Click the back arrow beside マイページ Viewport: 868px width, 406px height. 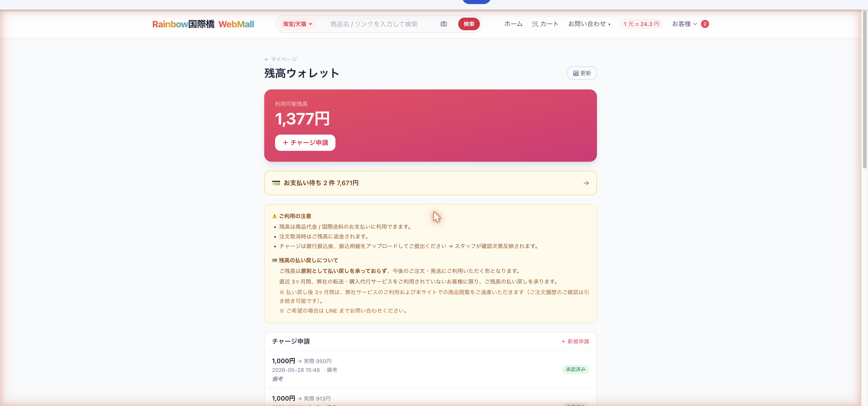[x=267, y=60]
